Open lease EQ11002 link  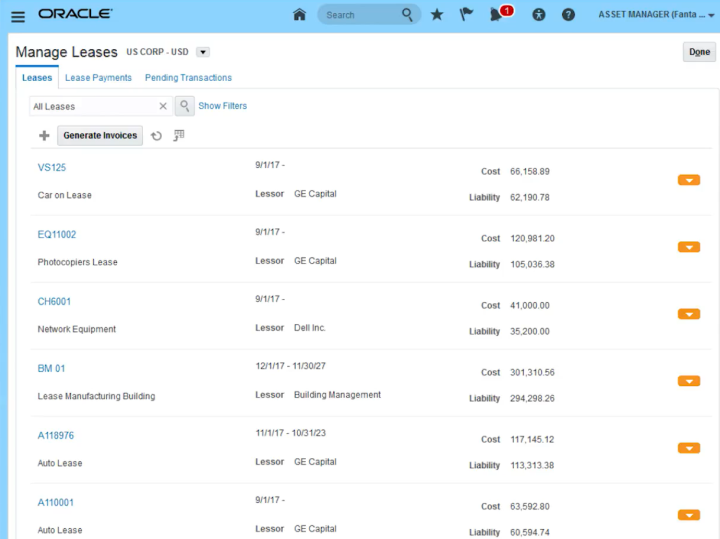click(x=57, y=235)
